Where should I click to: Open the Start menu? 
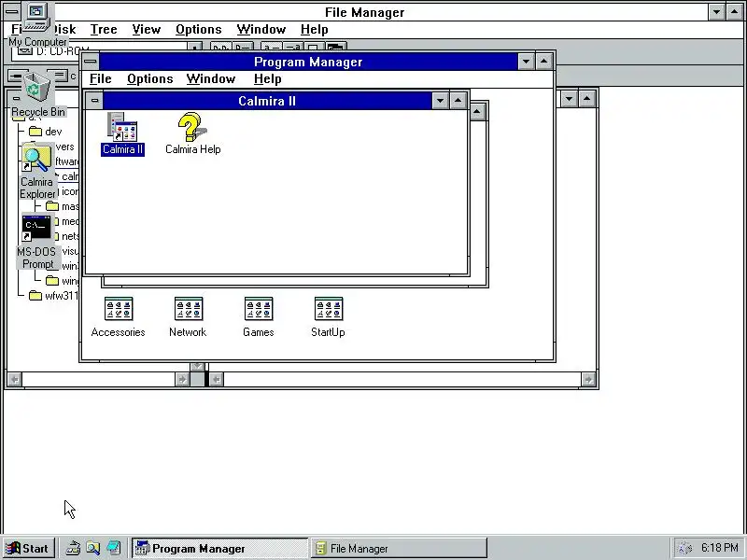tap(28, 549)
